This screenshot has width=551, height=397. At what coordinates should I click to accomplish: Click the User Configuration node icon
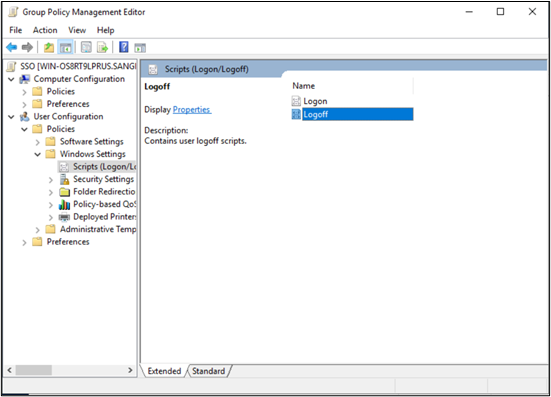point(25,117)
